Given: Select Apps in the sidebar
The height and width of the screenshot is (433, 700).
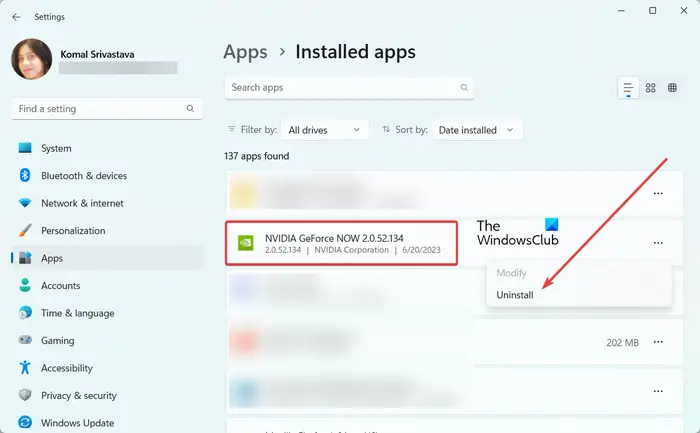Looking at the screenshot, I should tap(107, 258).
